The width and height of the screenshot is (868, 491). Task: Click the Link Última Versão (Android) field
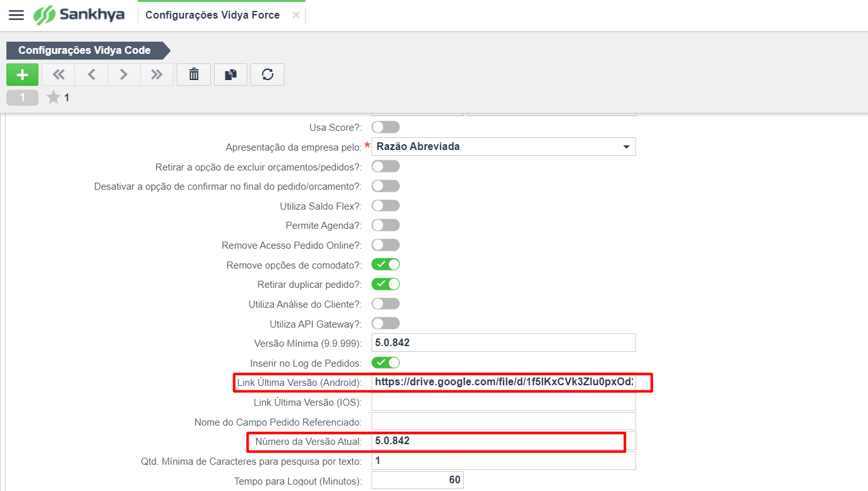pos(504,383)
